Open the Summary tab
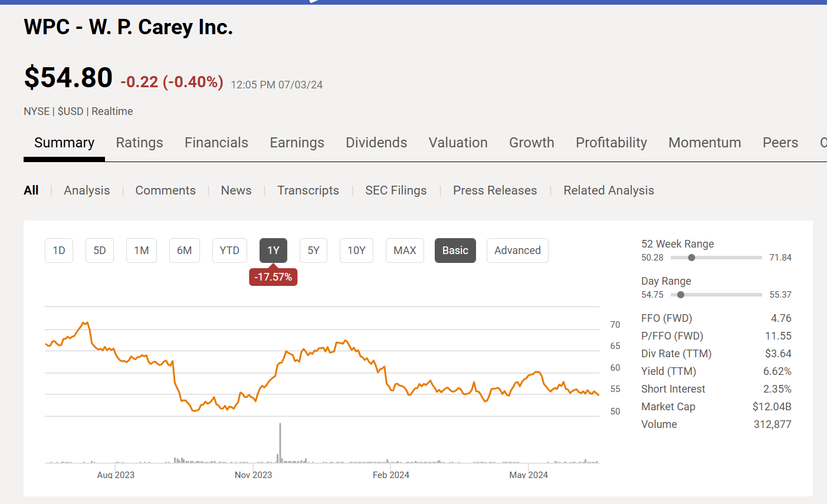This screenshot has height=504, width=827. click(x=64, y=143)
